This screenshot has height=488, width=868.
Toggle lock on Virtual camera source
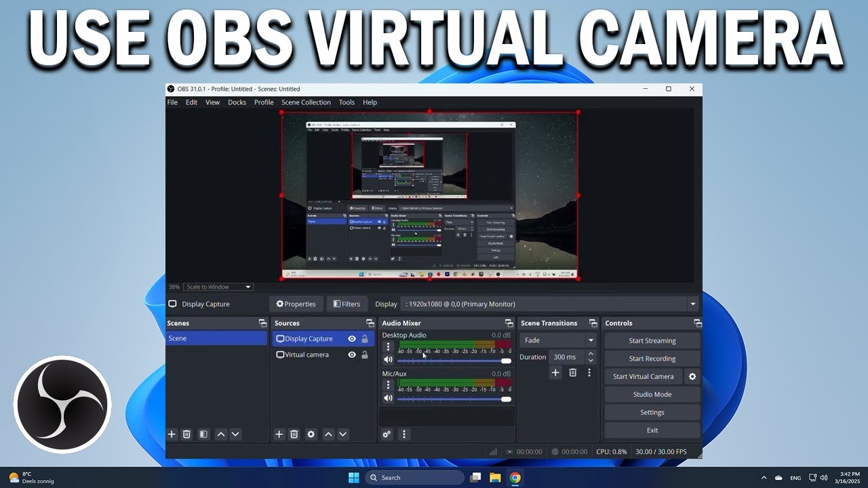click(365, 354)
